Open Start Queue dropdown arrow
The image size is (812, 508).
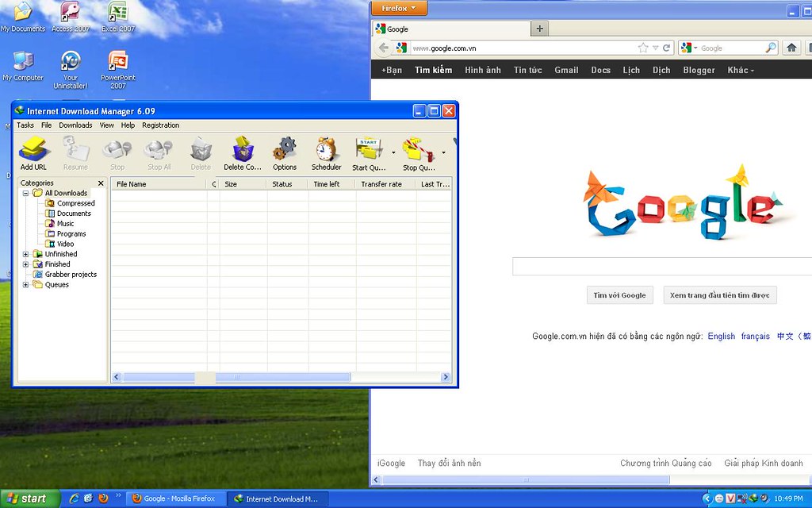[x=393, y=153]
